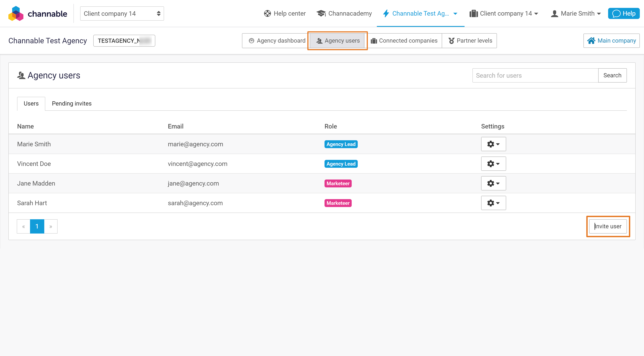Click the blue Help chat button
The width and height of the screenshot is (644, 356).
(624, 13)
